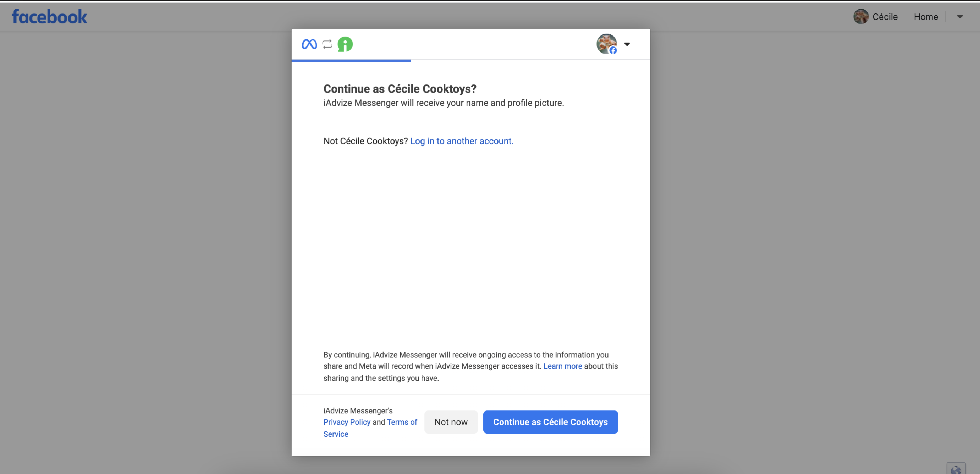
Task: Open iAdvize Messenger's Privacy Policy
Action: click(347, 422)
